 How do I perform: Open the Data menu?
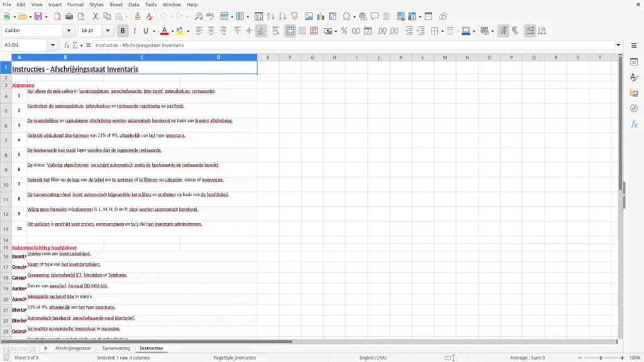pos(133,4)
